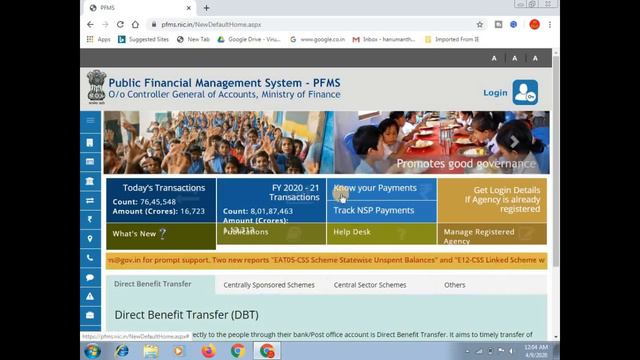
Task: Click the page vertical scrollbar
Action: click(556, 163)
